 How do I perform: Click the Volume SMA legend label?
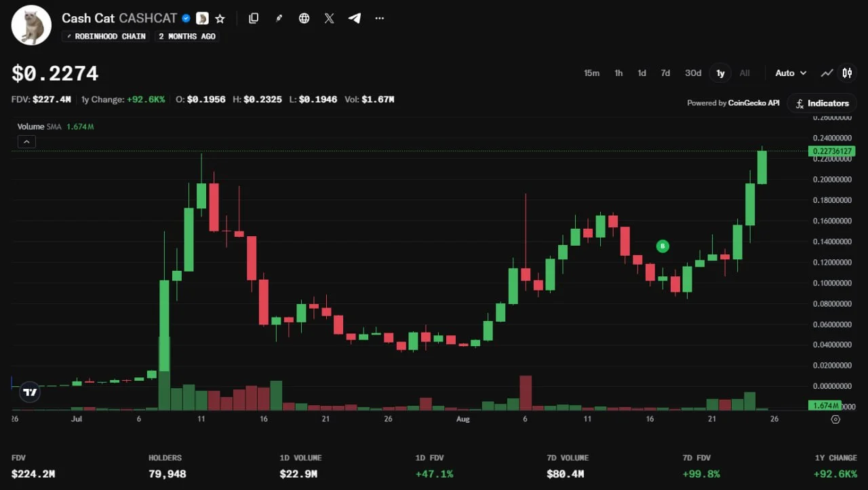pyautogui.click(x=40, y=127)
